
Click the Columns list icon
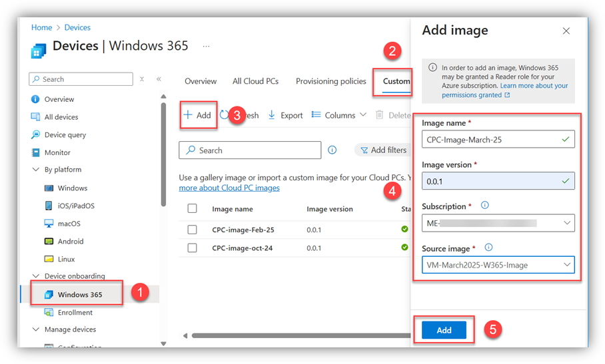point(316,114)
